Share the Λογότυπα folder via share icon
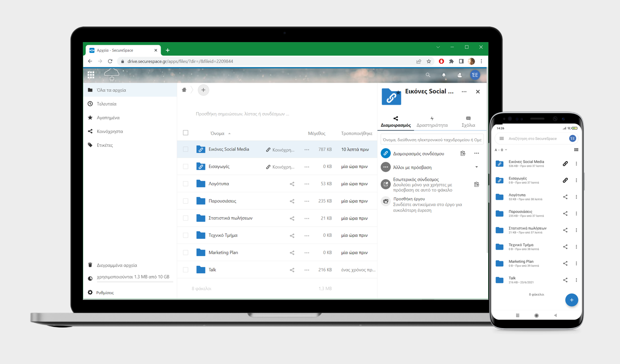 (292, 184)
